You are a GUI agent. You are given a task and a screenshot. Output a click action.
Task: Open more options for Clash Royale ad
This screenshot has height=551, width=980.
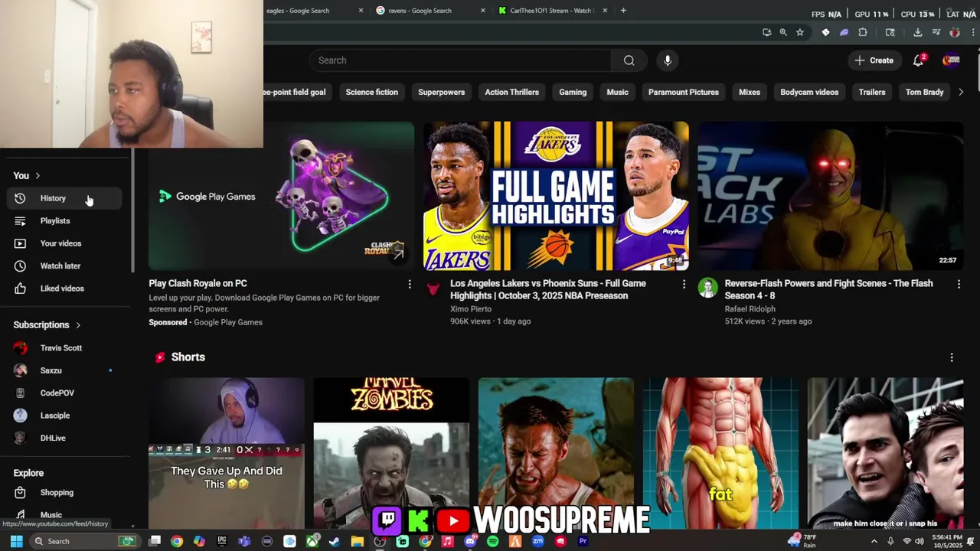pyautogui.click(x=410, y=284)
